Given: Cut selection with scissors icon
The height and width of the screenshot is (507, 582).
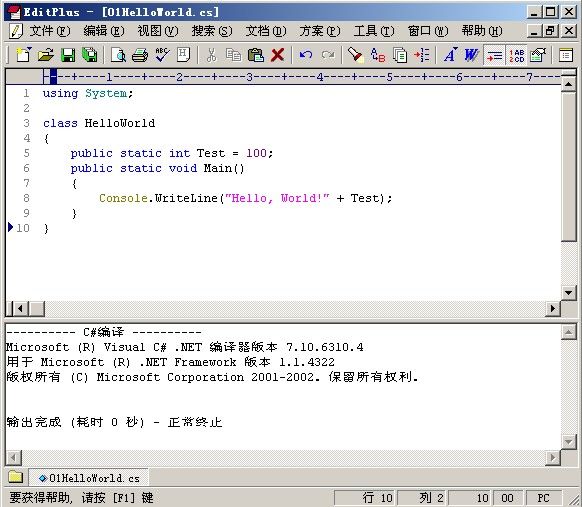Looking at the screenshot, I should point(212,55).
